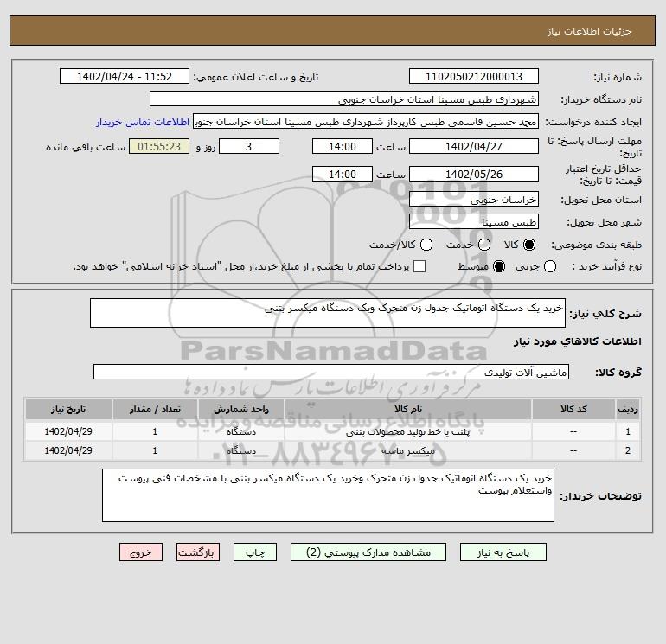
Task: Select the کالا/خدمت radio button
Action: click(x=426, y=245)
